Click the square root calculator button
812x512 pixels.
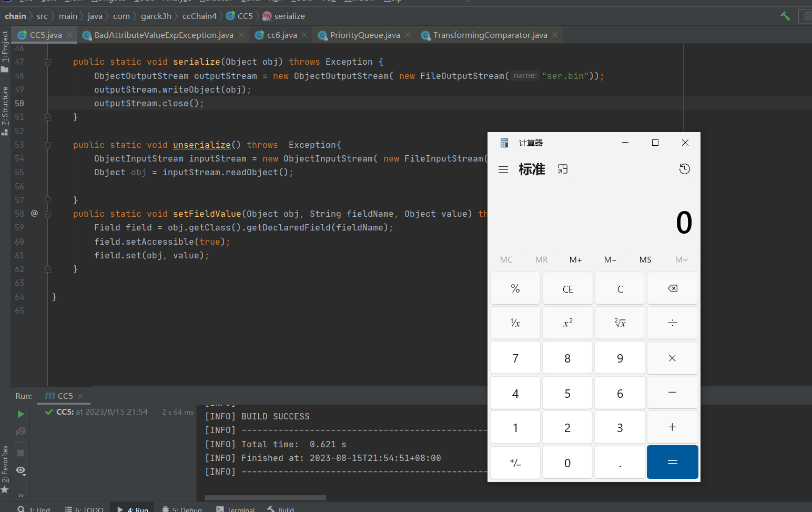(x=620, y=323)
